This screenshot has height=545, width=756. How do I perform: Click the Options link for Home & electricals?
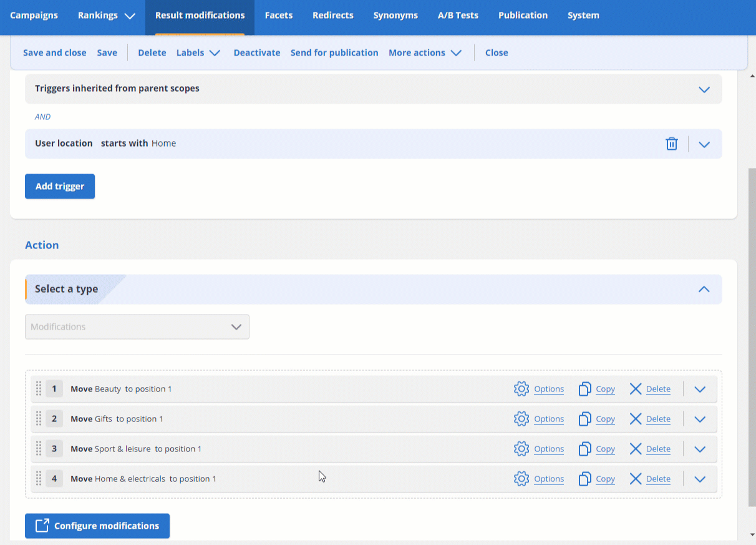pyautogui.click(x=549, y=479)
